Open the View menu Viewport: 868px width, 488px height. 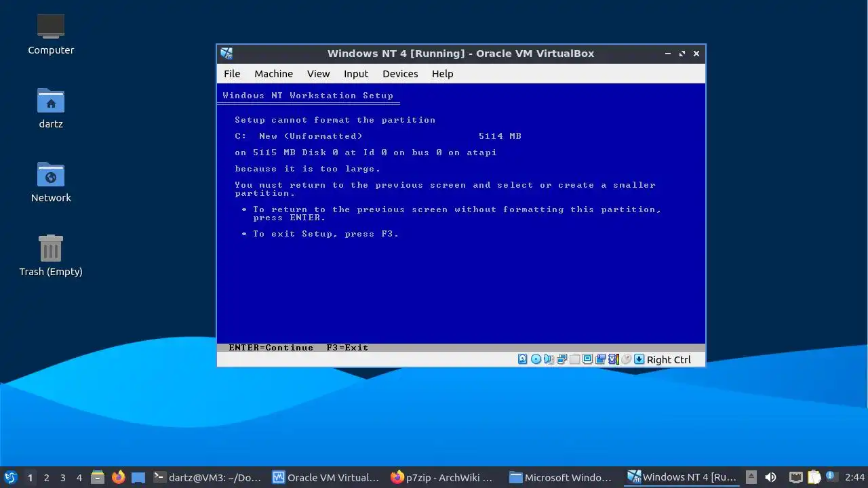tap(318, 74)
